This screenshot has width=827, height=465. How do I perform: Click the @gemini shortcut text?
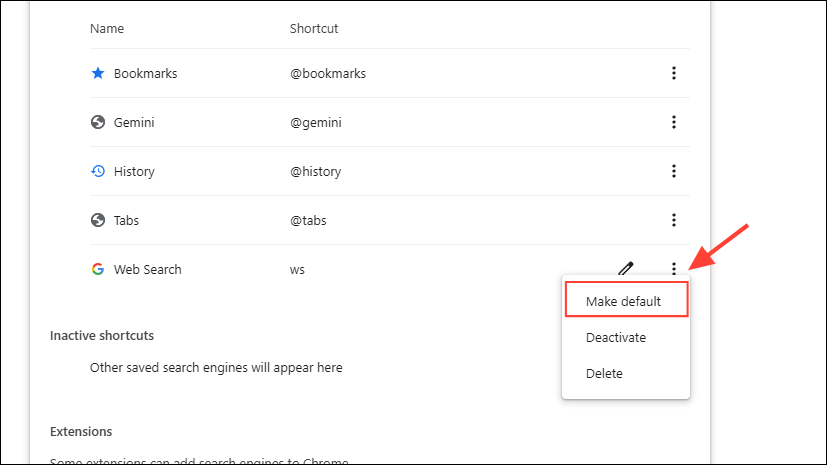pyautogui.click(x=316, y=123)
